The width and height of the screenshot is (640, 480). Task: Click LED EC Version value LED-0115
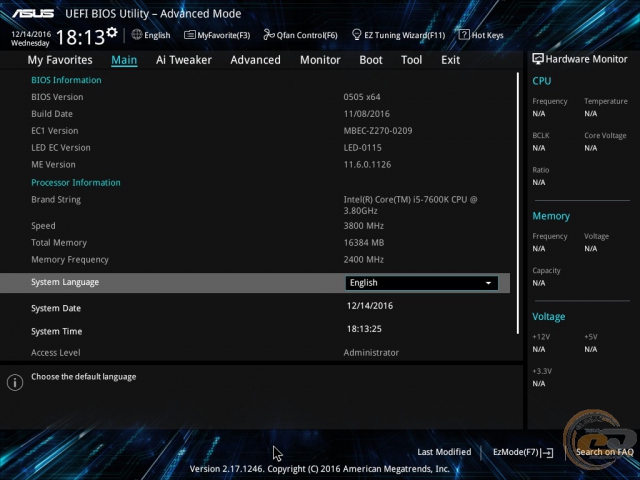[x=362, y=148]
